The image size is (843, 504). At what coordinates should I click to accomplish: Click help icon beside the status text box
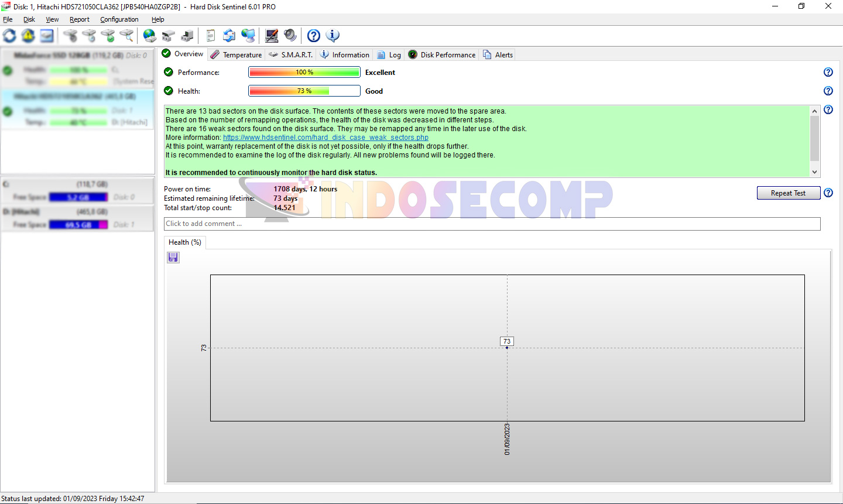(828, 109)
